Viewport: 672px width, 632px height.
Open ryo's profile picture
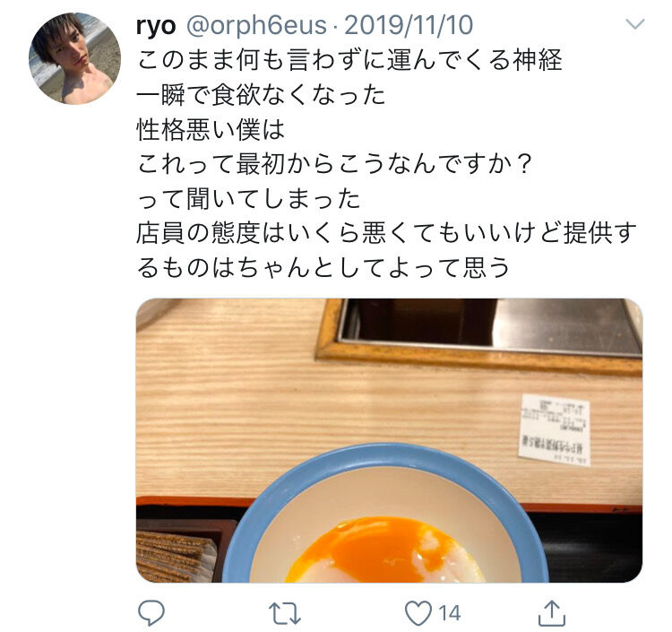pyautogui.click(x=74, y=59)
